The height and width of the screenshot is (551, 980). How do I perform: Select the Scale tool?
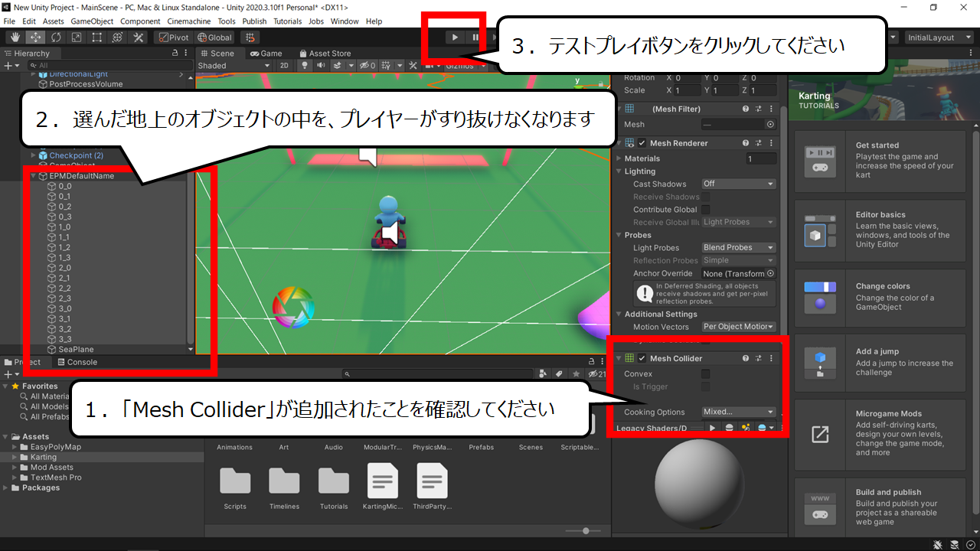77,37
